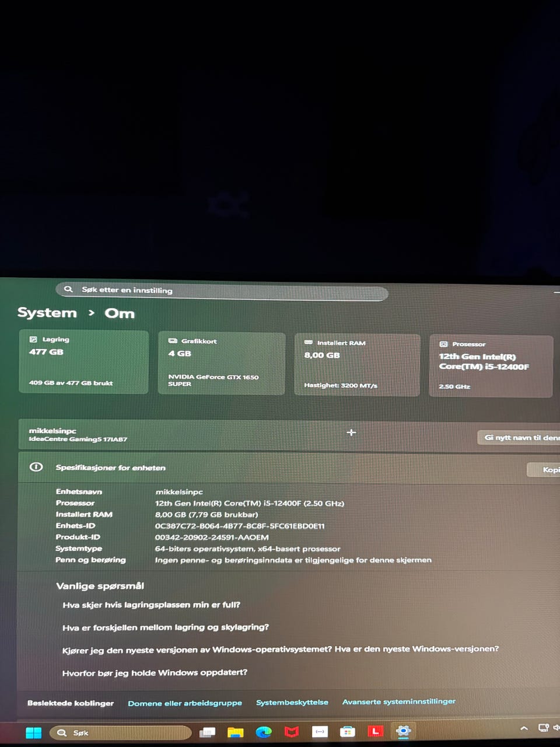This screenshot has width=560, height=747.
Task: Click the 2.50 GHz text in Prosessor card
Action: pyautogui.click(x=454, y=386)
